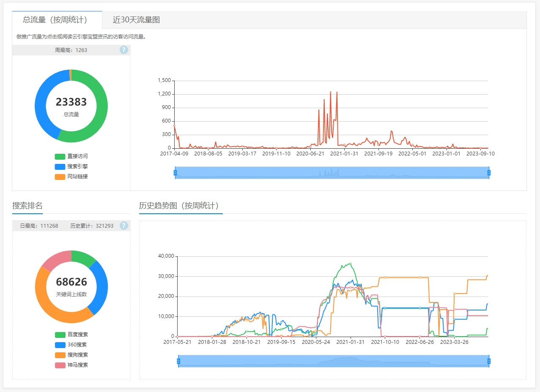
Task: Toggle the 直接访问 legend item
Action: point(71,156)
